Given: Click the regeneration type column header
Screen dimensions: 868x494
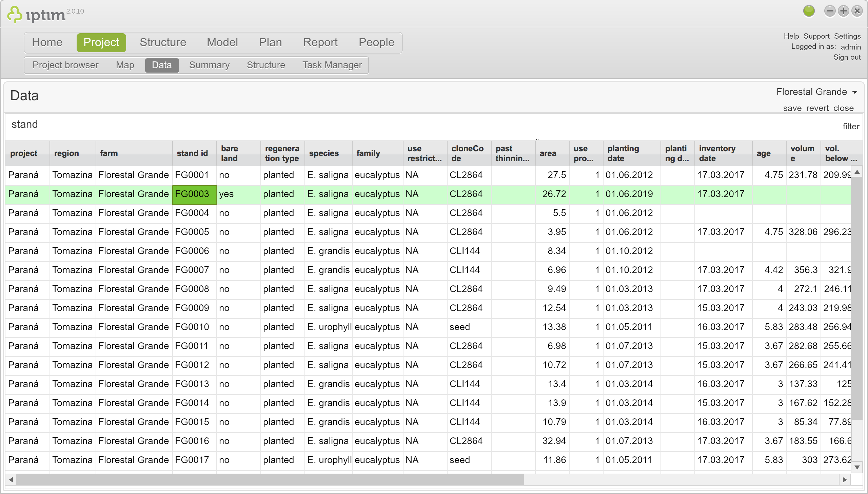Looking at the screenshot, I should coord(282,153).
